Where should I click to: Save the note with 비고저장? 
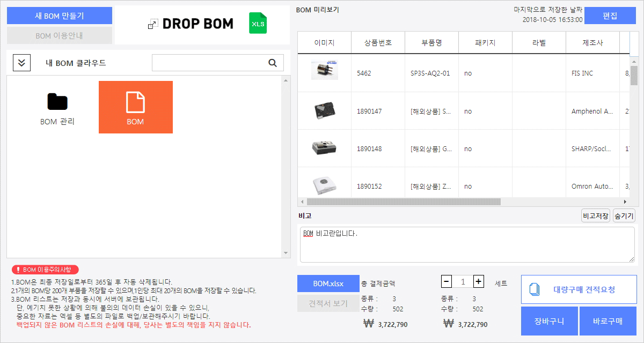596,216
